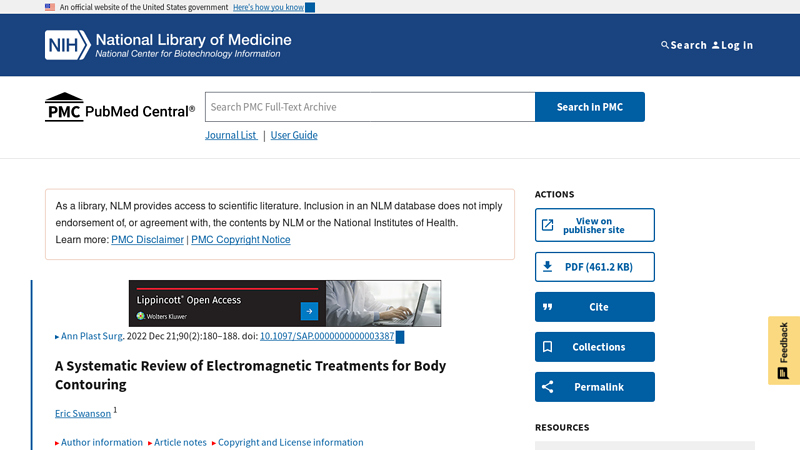Click Log in in the header
This screenshot has width=800, height=450.
pyautogui.click(x=732, y=45)
